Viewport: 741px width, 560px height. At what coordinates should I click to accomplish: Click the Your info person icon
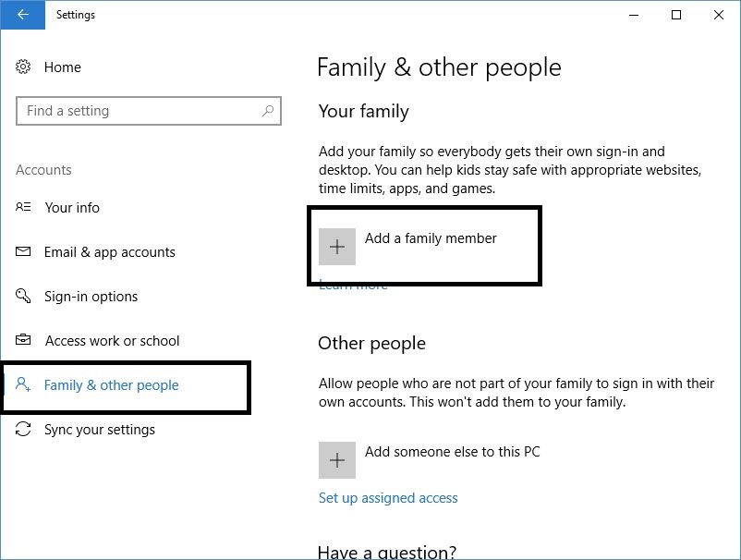coord(23,207)
